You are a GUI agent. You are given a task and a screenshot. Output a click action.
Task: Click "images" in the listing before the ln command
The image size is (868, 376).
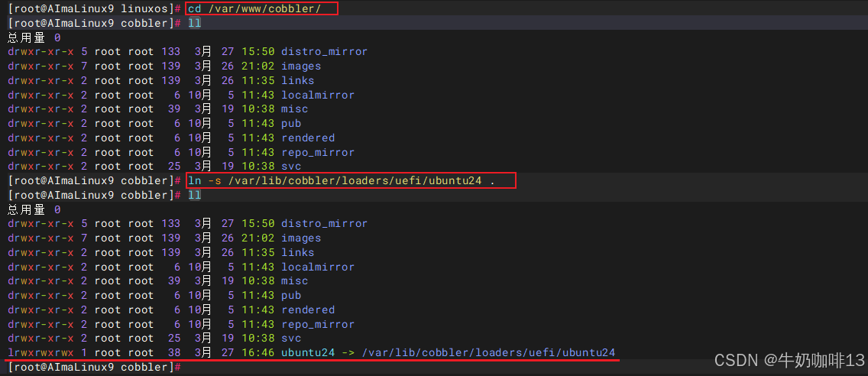[x=301, y=66]
